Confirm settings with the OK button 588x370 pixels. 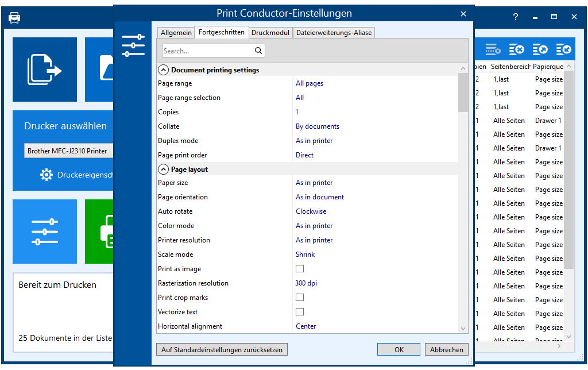coord(399,350)
